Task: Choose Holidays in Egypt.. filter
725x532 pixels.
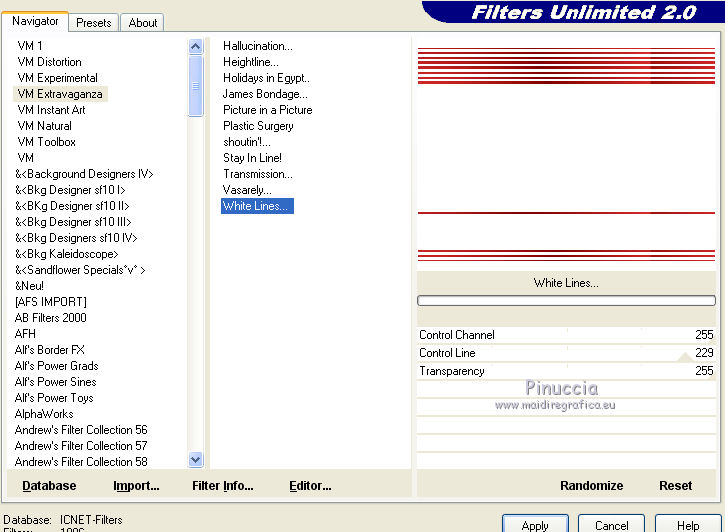Action: click(x=266, y=78)
